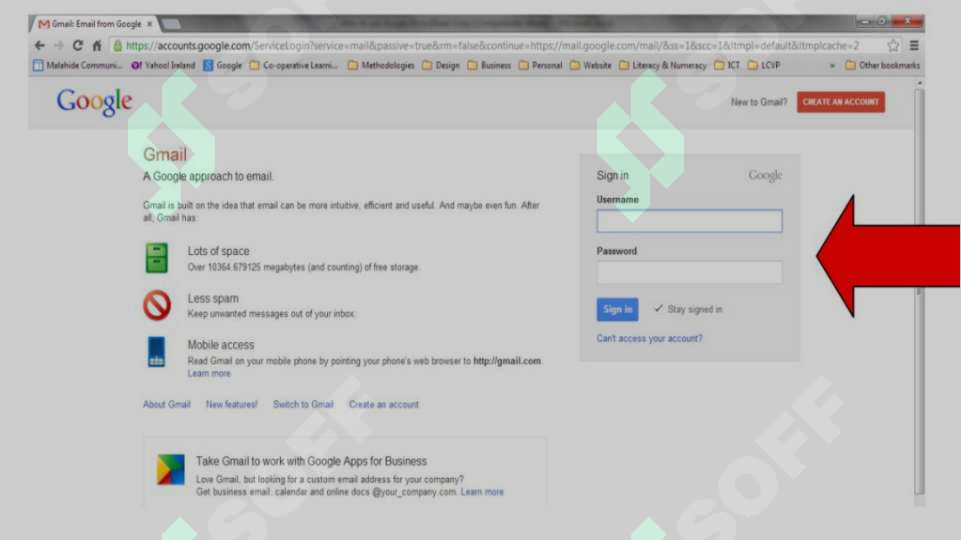Open the LCVP bookmark folder
The width and height of the screenshot is (961, 540).
[x=764, y=65]
